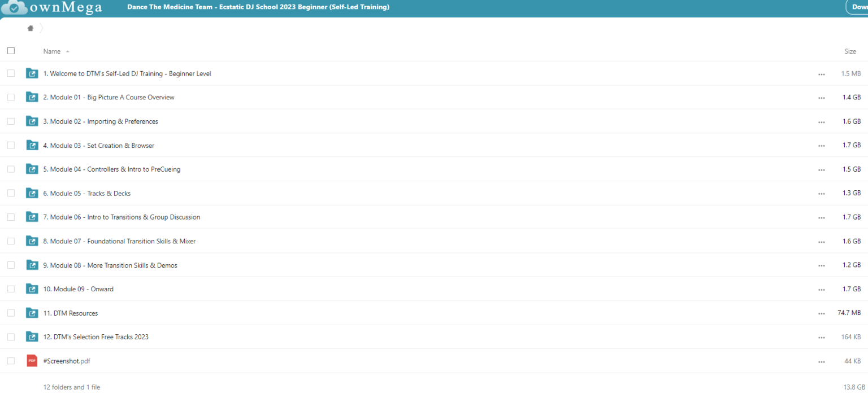This screenshot has width=868, height=402.
Task: Open the #Screenshot.pdf file name
Action: coord(67,361)
